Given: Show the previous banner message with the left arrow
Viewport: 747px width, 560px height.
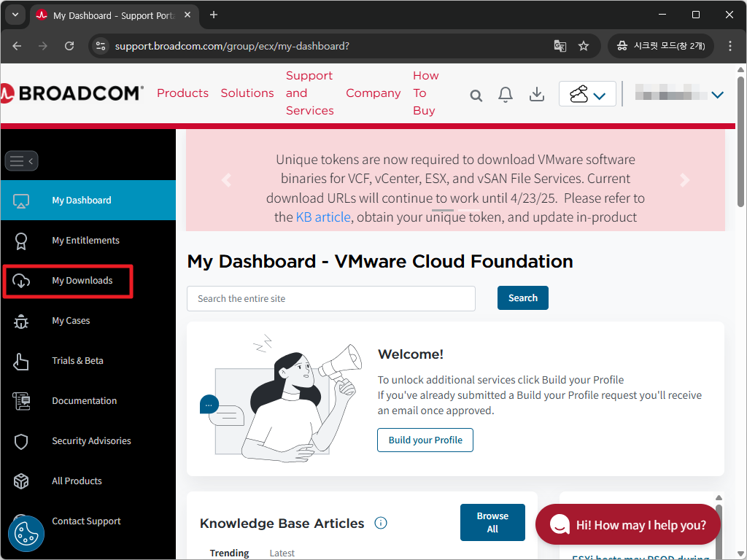Looking at the screenshot, I should click(x=227, y=180).
